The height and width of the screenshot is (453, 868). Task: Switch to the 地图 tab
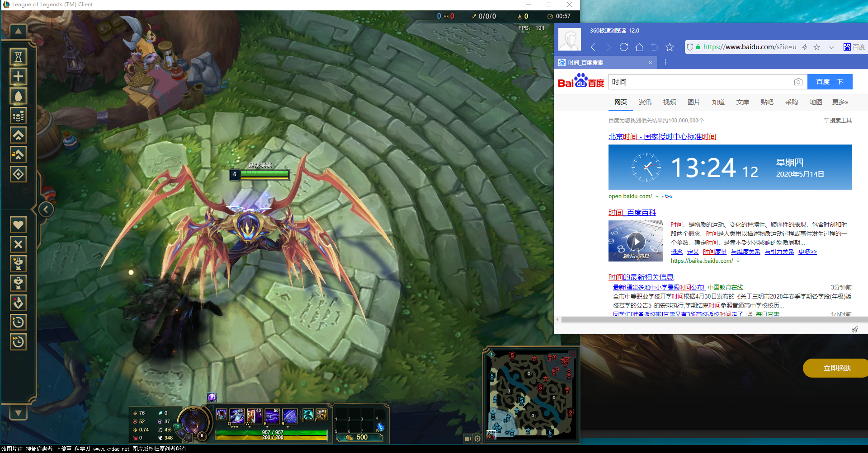click(816, 102)
